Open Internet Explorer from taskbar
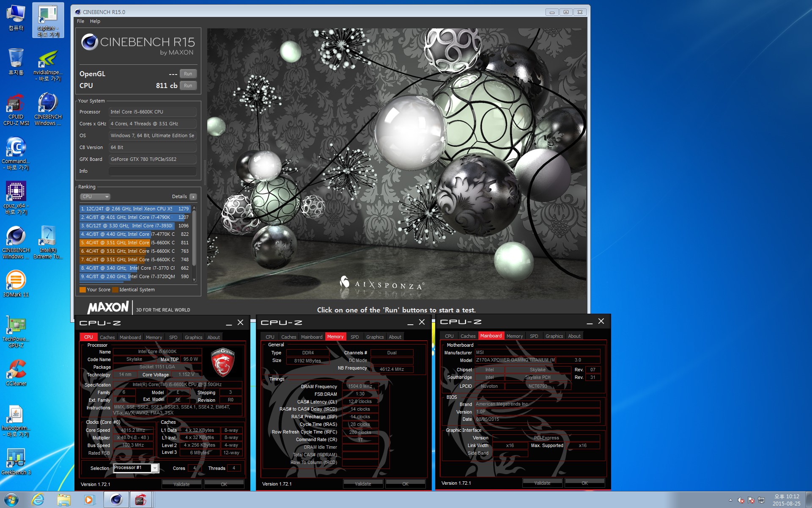The image size is (812, 508). [38, 500]
